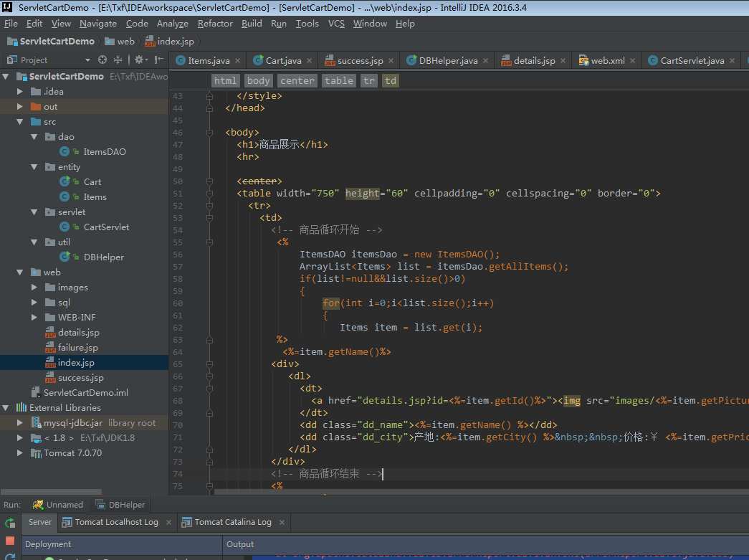Click the rerun server icon
The height and width of the screenshot is (560, 749).
(10, 523)
